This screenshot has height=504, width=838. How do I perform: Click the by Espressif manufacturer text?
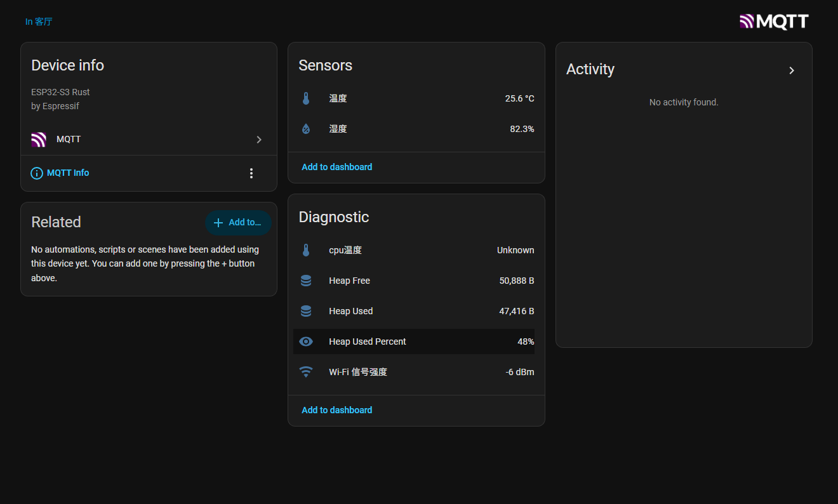click(55, 106)
